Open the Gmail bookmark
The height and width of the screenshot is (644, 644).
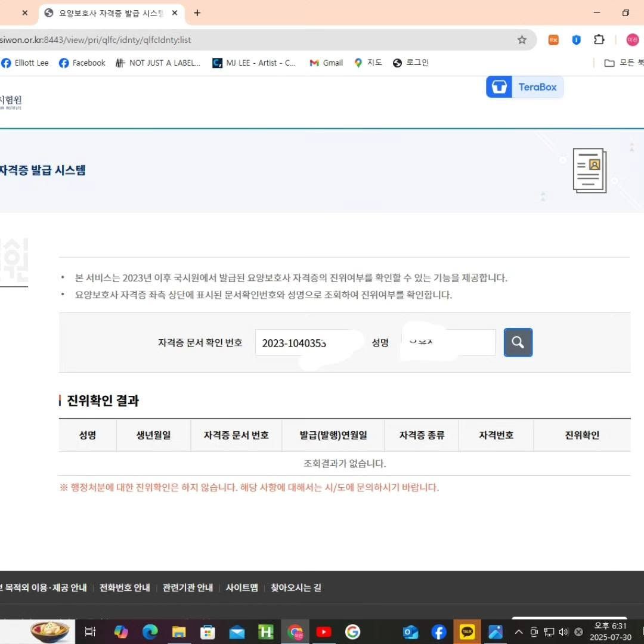coord(326,63)
